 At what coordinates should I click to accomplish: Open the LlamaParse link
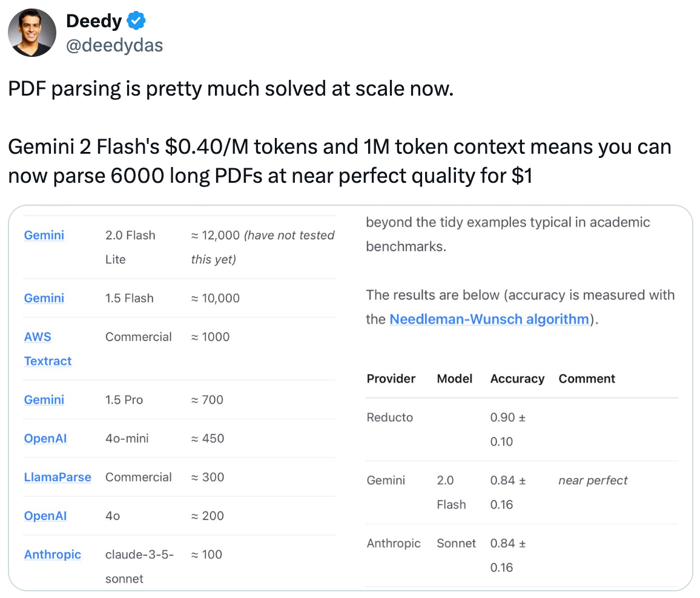tap(57, 478)
